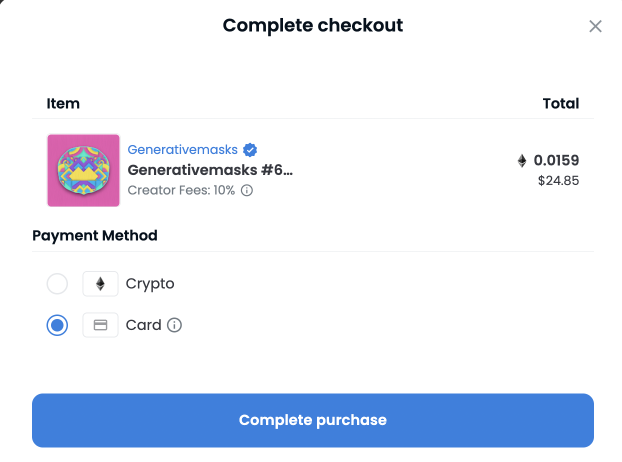
Task: Click the credit card icon
Action: point(100,325)
